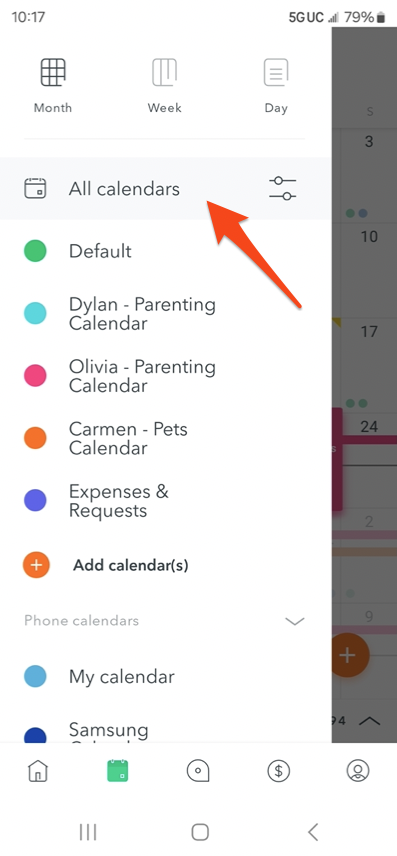Switch to Week view icon

pyautogui.click(x=164, y=73)
